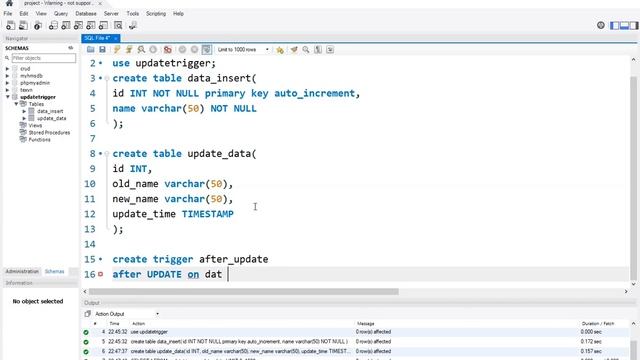Open SQL script file from main toolbar
The height and width of the screenshot is (360, 640).
pos(24,26)
